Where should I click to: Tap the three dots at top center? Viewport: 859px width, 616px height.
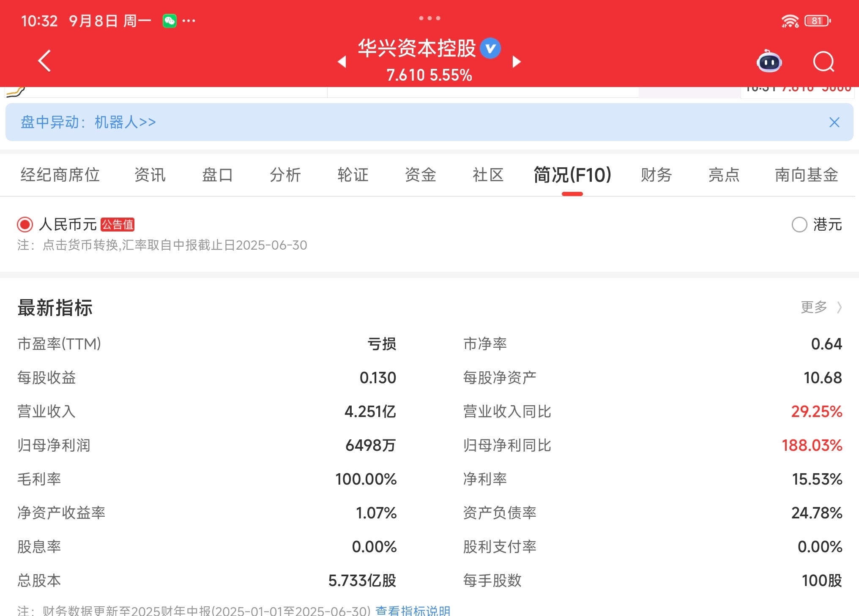[x=429, y=18]
